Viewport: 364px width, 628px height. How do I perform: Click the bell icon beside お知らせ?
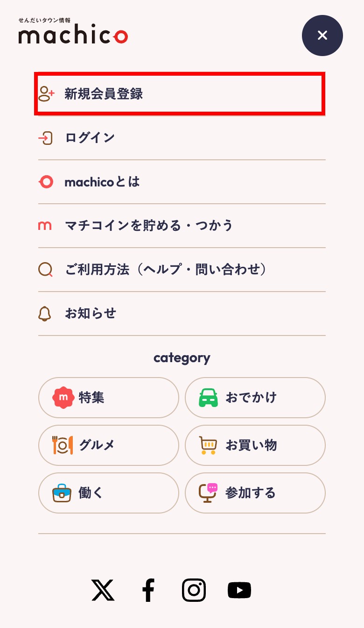click(45, 314)
